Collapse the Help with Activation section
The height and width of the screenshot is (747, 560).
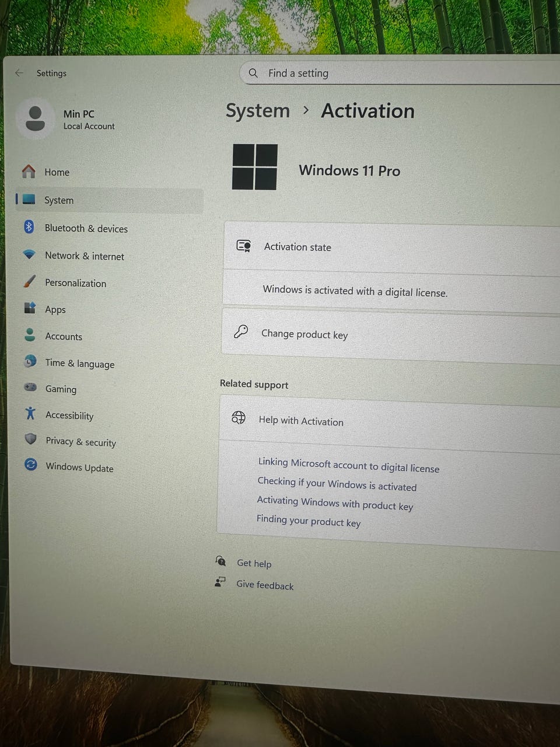coord(389,424)
